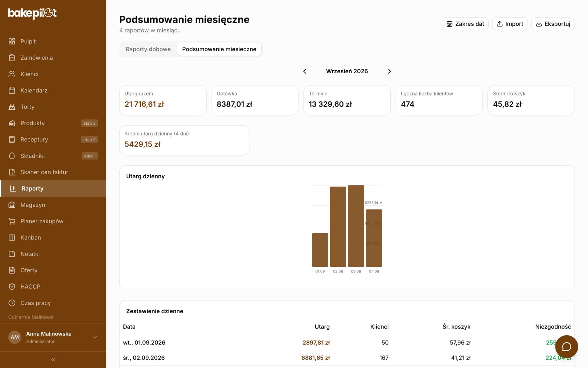The image size is (588, 368).
Task: Click the Niezgodność column header
Action: pyautogui.click(x=553, y=327)
